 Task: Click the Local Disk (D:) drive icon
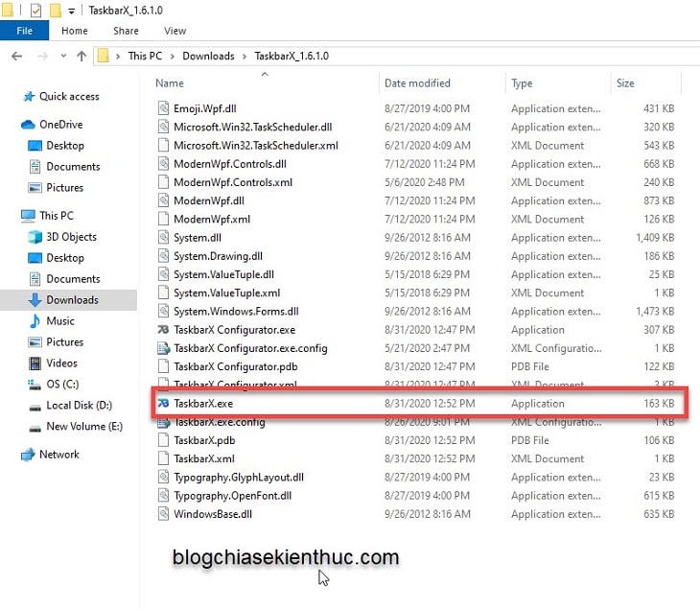35,408
